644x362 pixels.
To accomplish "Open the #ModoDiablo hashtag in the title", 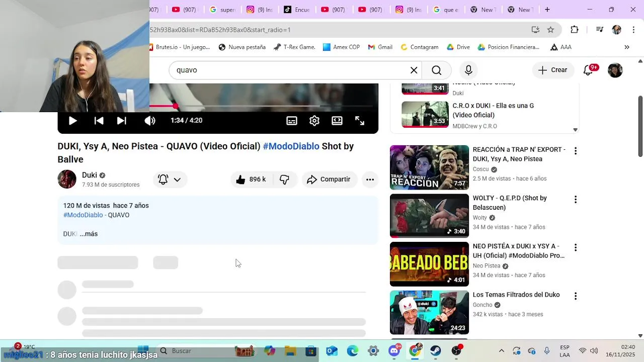I will click(291, 146).
